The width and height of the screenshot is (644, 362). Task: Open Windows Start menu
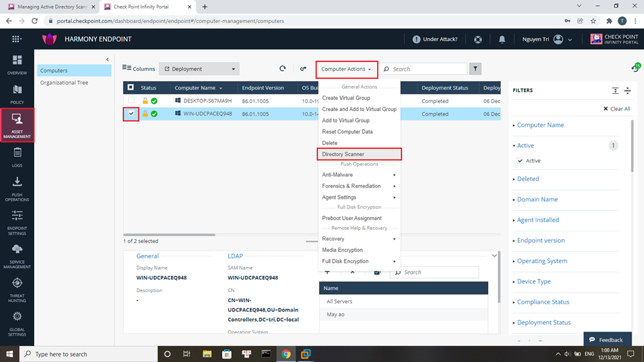(x=9, y=354)
